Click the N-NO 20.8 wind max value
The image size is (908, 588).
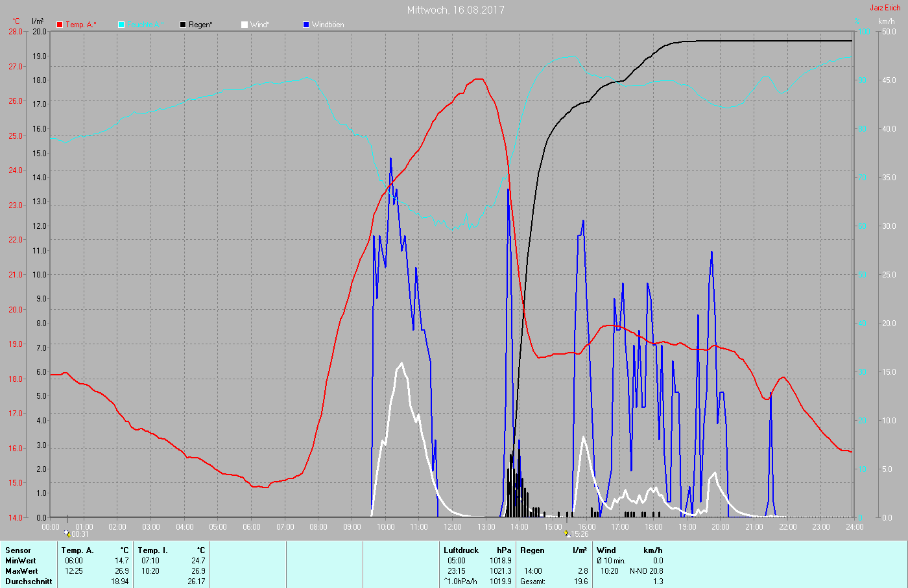(646, 571)
